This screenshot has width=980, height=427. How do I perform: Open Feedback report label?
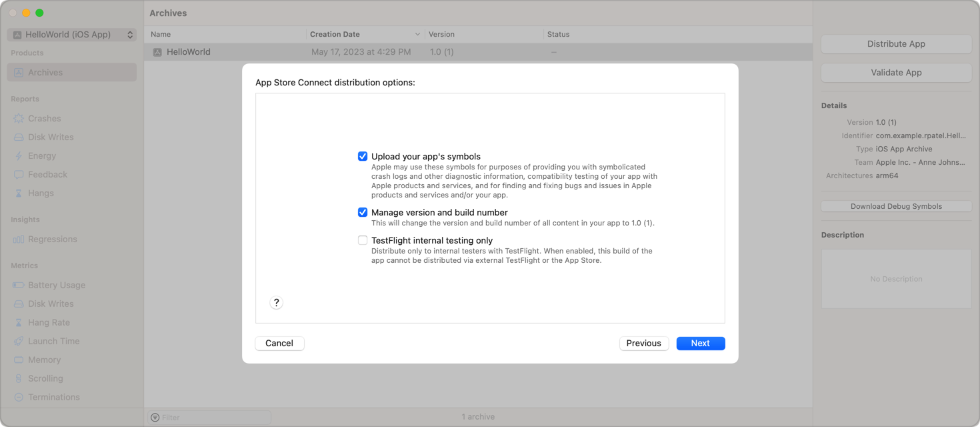[47, 174]
